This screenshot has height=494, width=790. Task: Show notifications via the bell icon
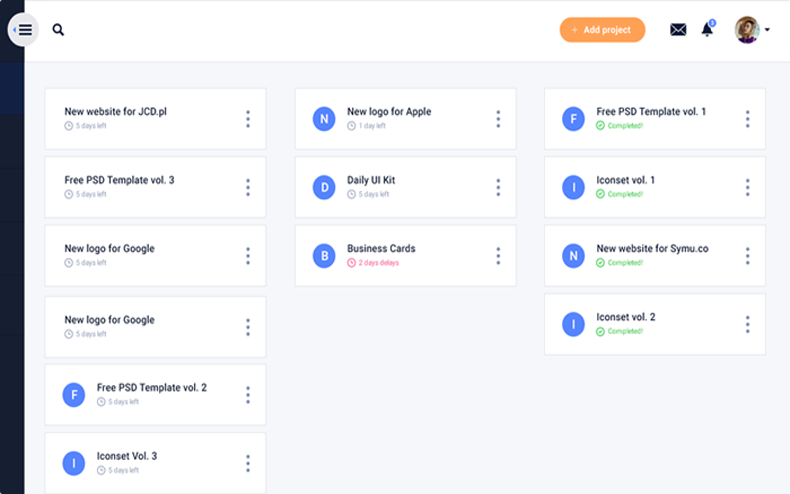pyautogui.click(x=707, y=29)
